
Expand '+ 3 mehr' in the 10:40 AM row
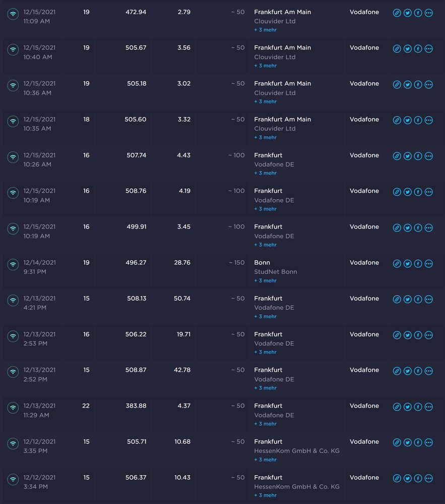click(265, 66)
